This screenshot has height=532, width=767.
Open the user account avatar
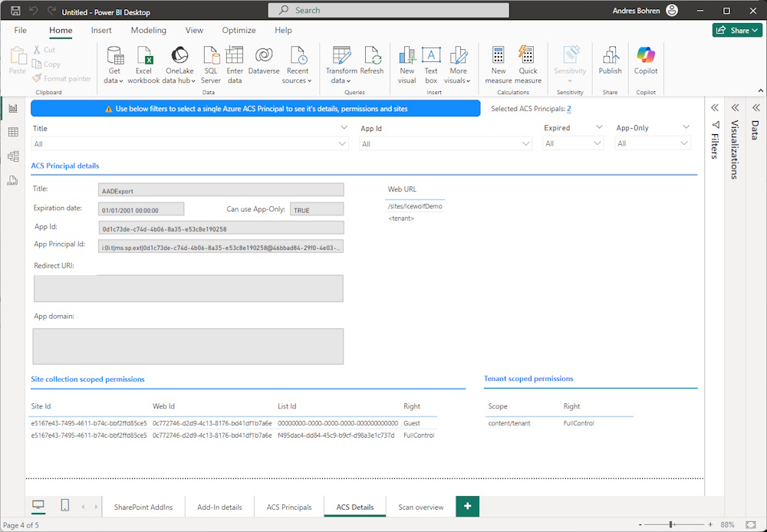[x=672, y=10]
